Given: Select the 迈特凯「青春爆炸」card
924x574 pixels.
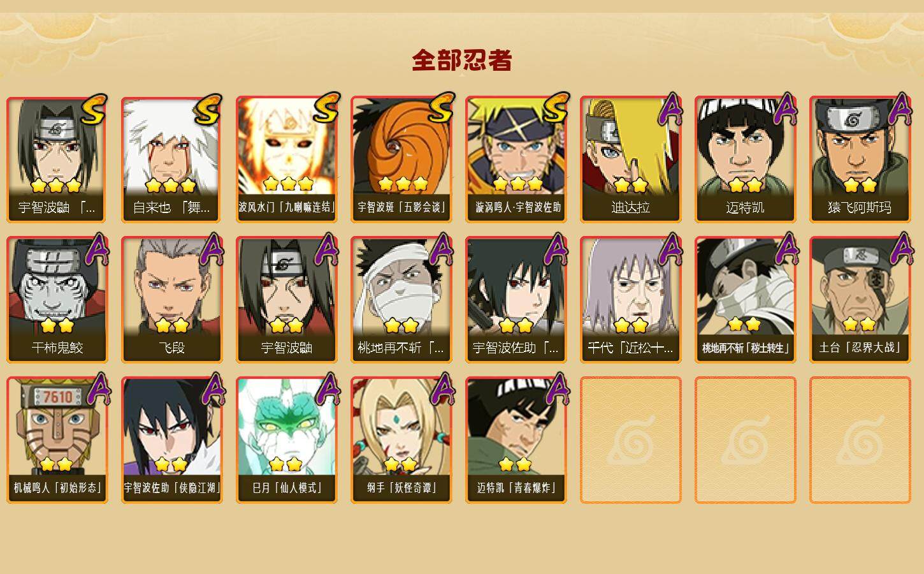Looking at the screenshot, I should 516,440.
